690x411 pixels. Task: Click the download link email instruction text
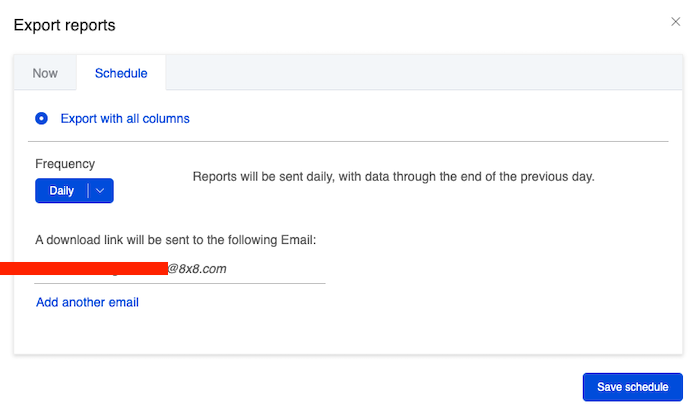pyautogui.click(x=175, y=240)
